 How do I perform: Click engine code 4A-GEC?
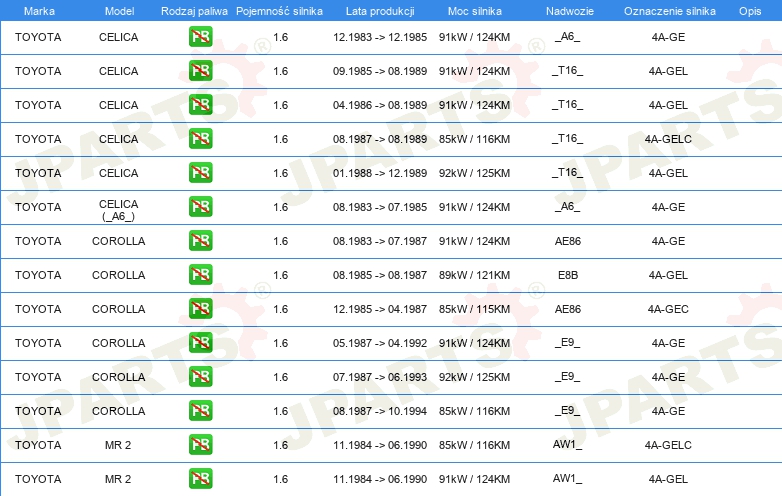(668, 309)
